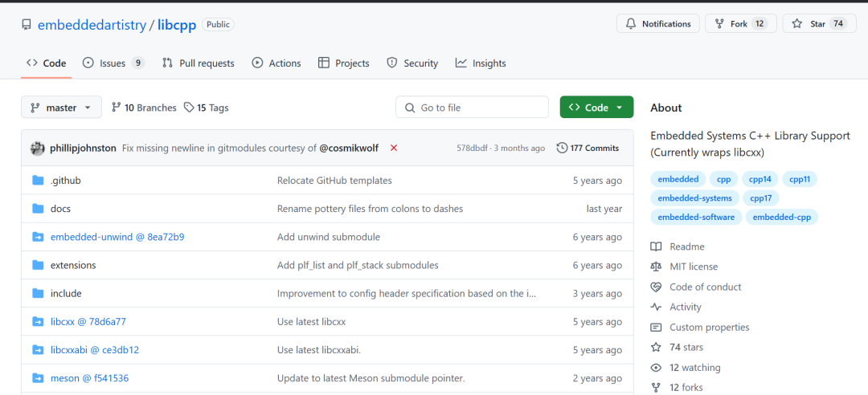Click the failed status X icon on commit

click(x=394, y=148)
